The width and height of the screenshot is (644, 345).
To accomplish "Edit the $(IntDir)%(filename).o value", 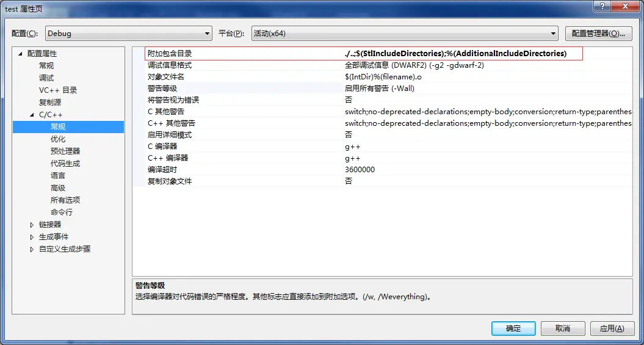I will [x=383, y=77].
